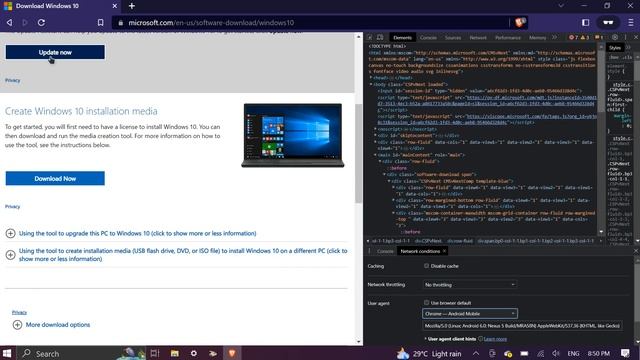Expand Using the tool to create installation media
The height and width of the screenshot is (360, 640).
[x=11, y=255]
